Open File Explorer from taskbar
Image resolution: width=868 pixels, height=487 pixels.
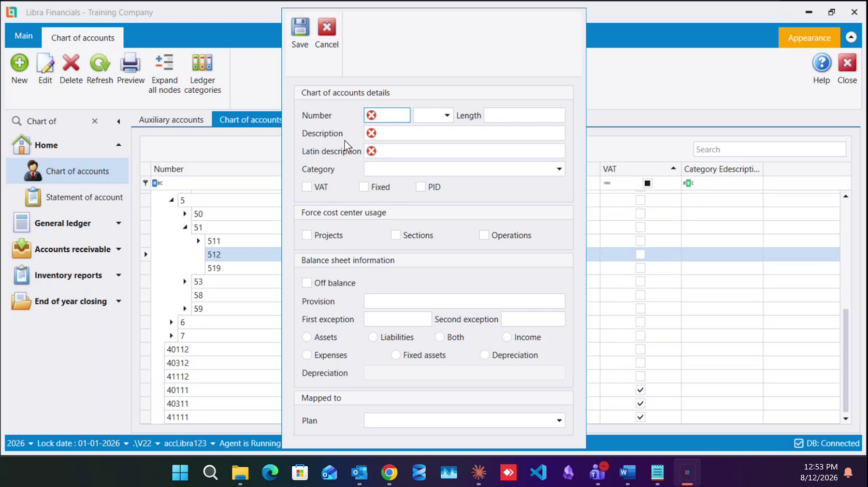coord(240,472)
